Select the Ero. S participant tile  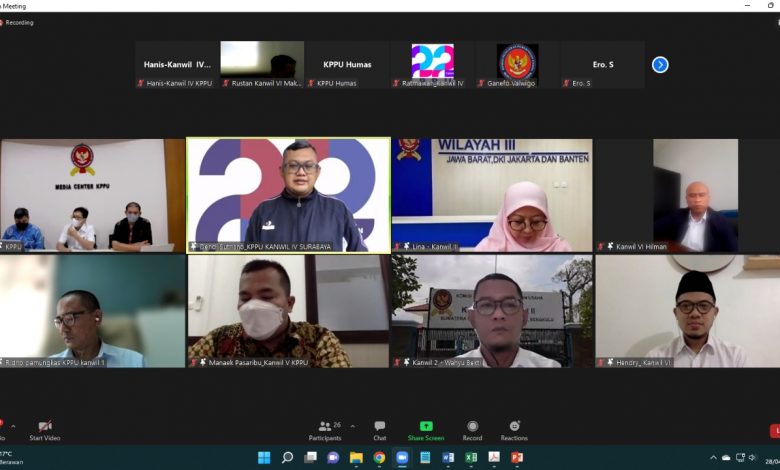[601, 65]
